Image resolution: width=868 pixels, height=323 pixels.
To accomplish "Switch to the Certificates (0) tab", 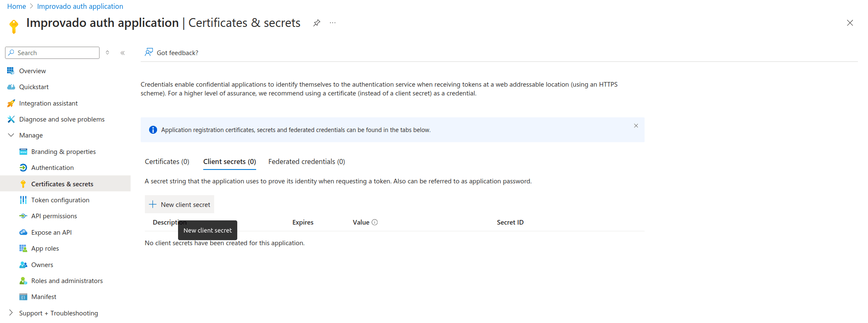I will click(x=167, y=162).
